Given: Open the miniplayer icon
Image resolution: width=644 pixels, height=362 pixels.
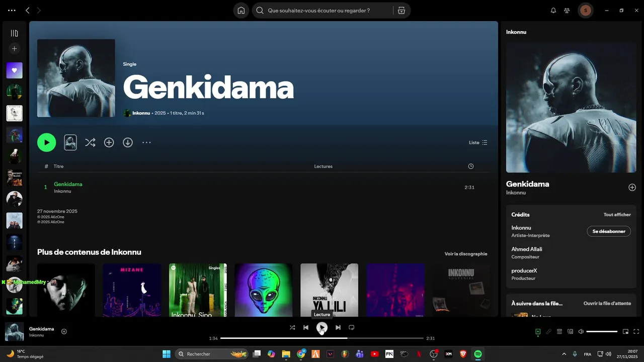Looking at the screenshot, I should pos(626,331).
